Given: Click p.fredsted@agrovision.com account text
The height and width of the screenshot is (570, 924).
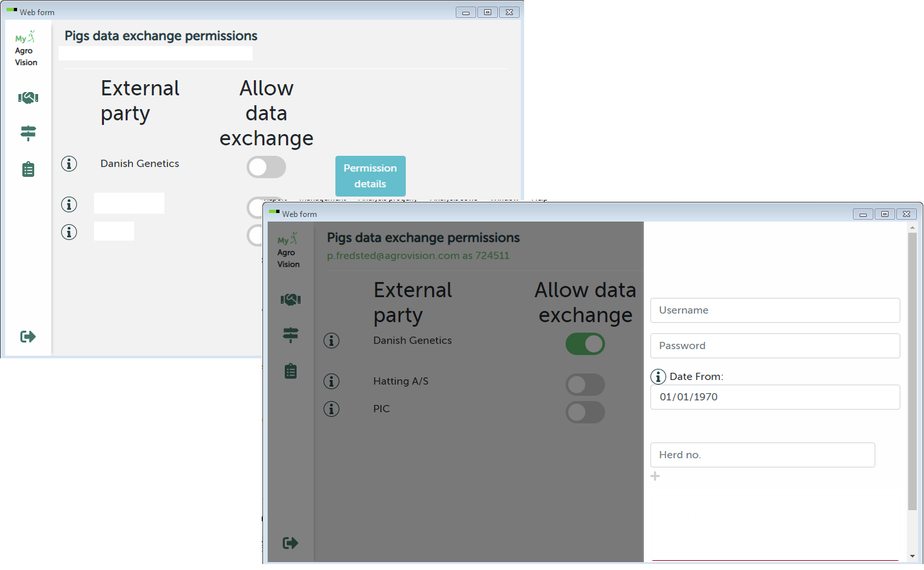Looking at the screenshot, I should point(418,256).
